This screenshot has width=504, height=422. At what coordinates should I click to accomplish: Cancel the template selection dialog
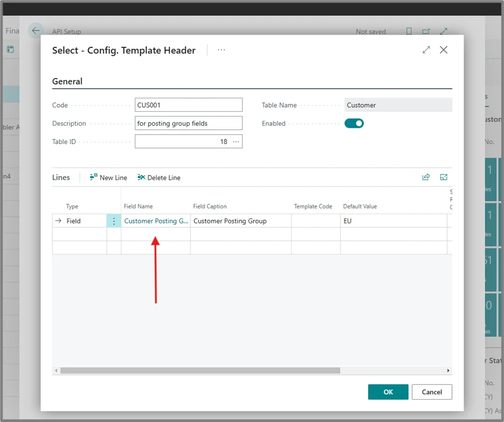[432, 392]
